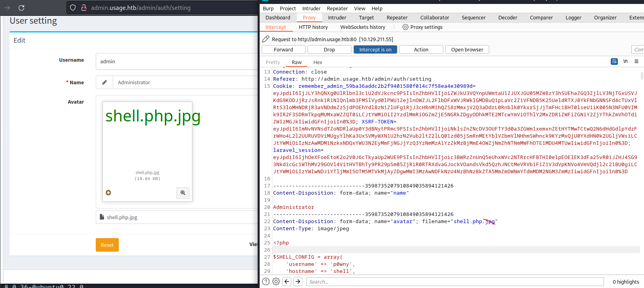The image size is (644, 288).
Task: Click the shell.php.jpg file caption field
Action: click(177, 217)
